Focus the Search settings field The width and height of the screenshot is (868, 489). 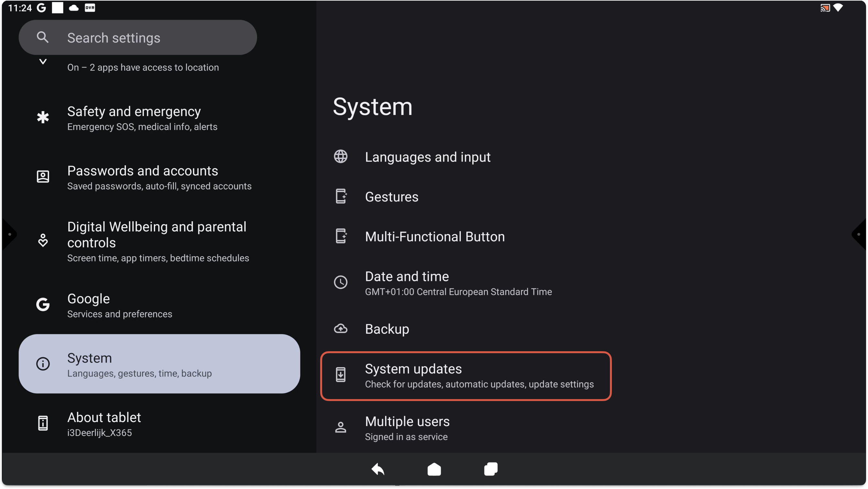(138, 38)
